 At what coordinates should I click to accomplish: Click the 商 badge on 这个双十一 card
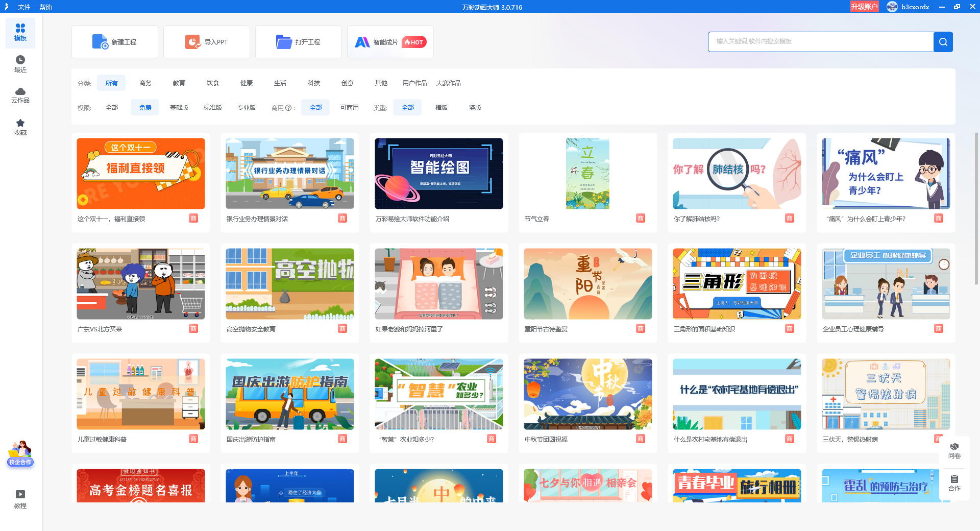pyautogui.click(x=193, y=219)
